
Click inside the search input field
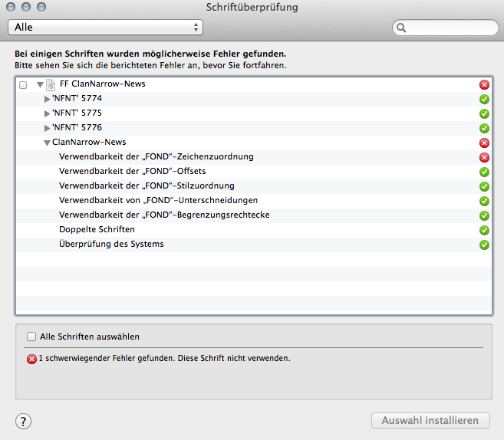(x=446, y=28)
